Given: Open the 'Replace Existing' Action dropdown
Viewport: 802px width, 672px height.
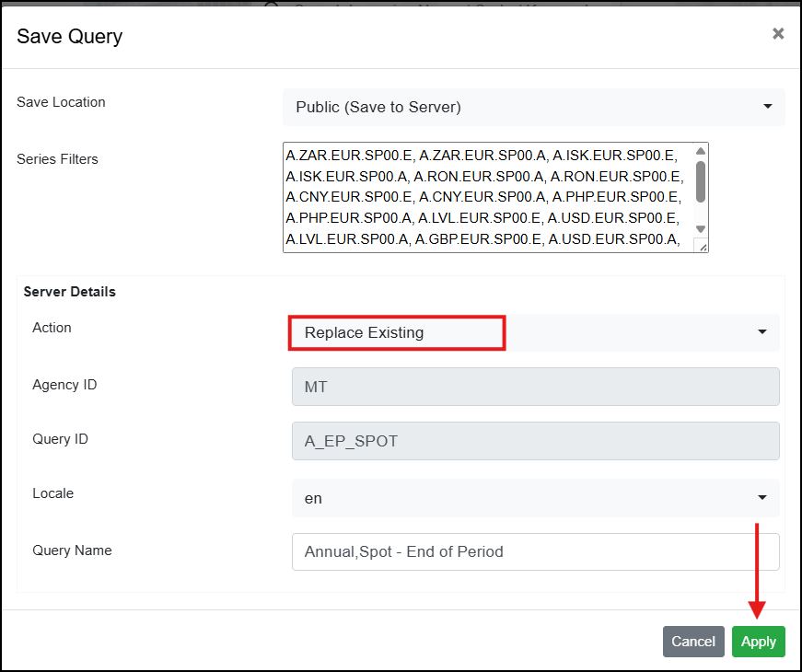Looking at the screenshot, I should [x=534, y=332].
